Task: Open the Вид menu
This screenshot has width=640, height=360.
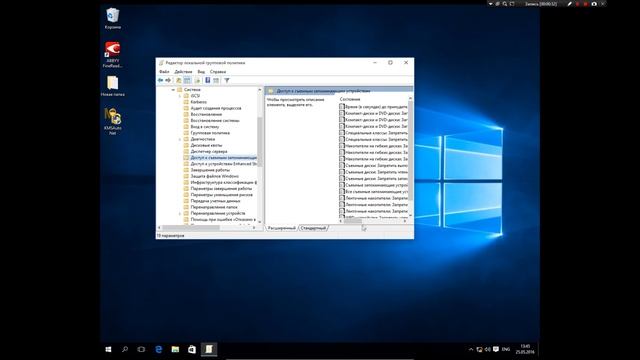Action: coord(201,71)
